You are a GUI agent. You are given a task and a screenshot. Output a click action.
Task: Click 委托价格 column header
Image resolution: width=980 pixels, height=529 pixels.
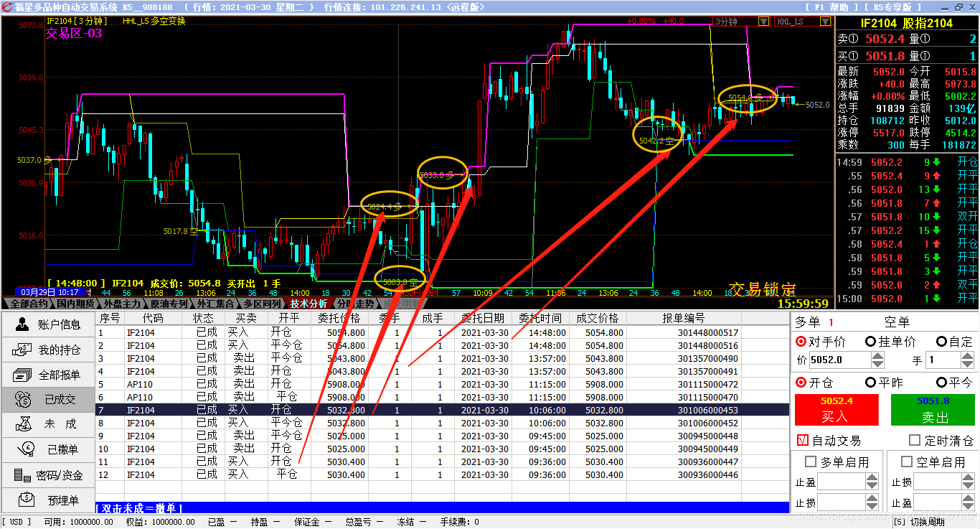pyautogui.click(x=339, y=318)
